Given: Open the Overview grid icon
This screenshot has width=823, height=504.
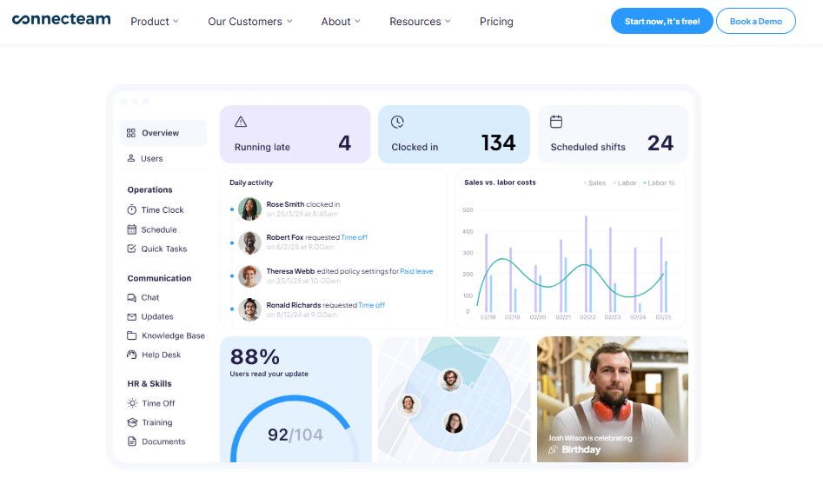Looking at the screenshot, I should (x=130, y=133).
